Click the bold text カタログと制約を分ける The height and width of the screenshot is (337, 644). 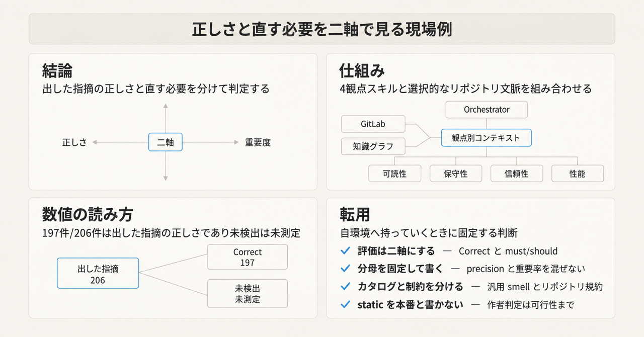click(x=410, y=286)
